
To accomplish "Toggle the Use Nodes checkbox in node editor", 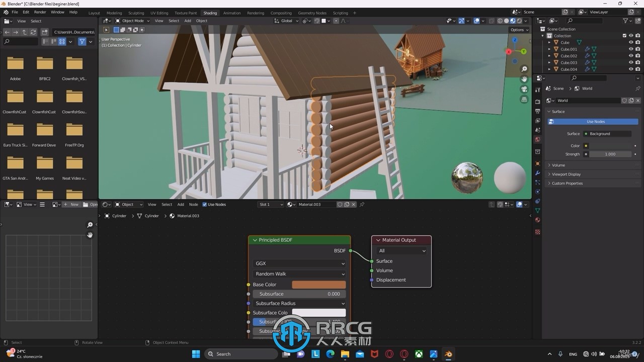I will click(205, 205).
